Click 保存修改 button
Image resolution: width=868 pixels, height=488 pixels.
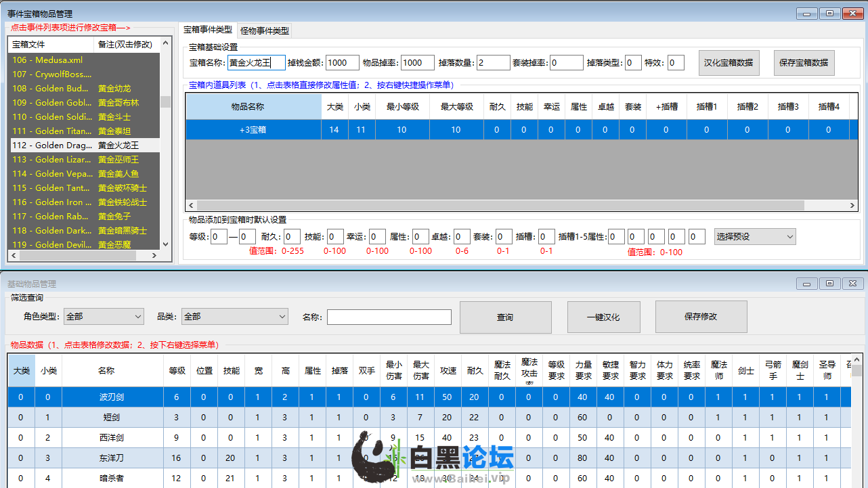(x=701, y=317)
